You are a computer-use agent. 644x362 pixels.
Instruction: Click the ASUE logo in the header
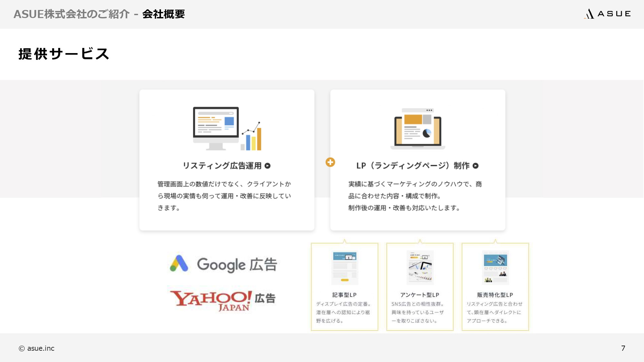(607, 14)
